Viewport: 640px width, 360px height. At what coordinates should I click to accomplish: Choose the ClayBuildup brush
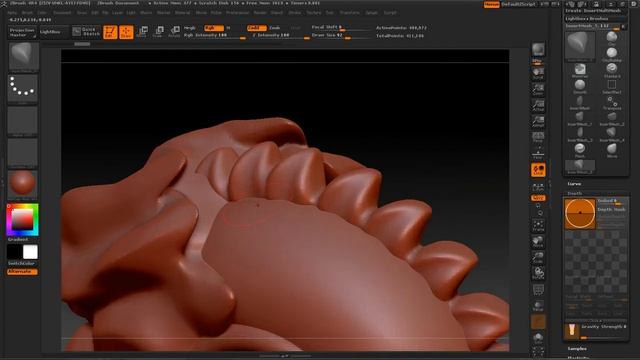coord(611,54)
